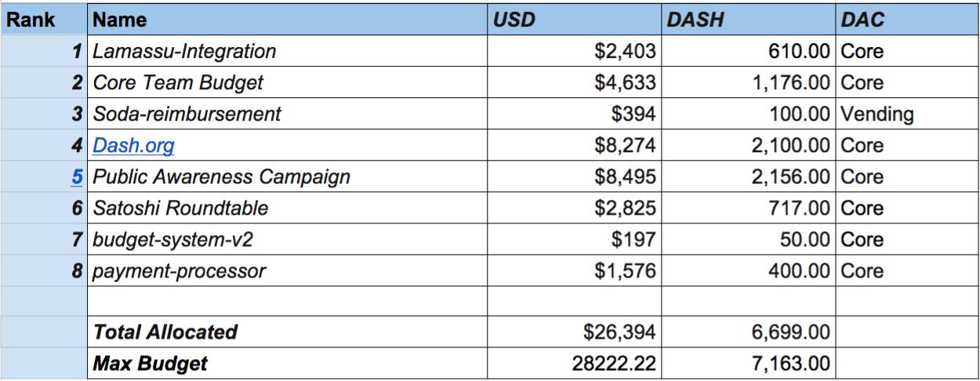980x381 pixels.
Task: Select the $26,394 total allocated cell
Action: [574, 332]
